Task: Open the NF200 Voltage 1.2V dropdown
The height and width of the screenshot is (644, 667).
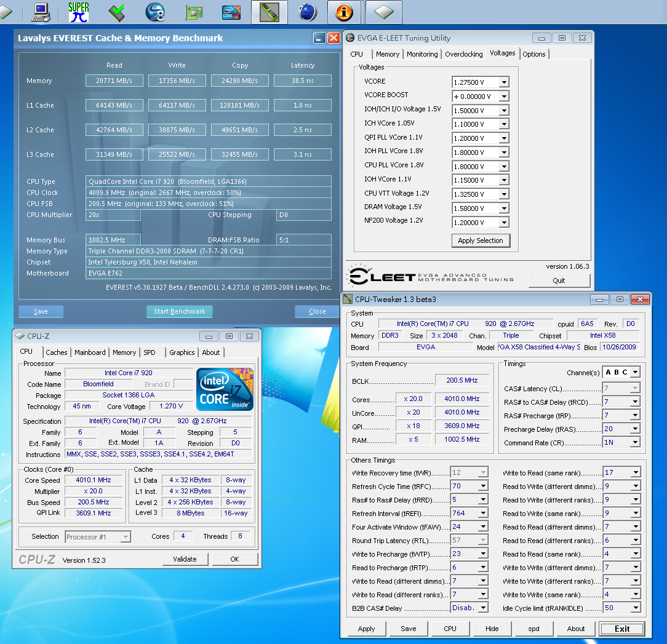Action: tap(504, 223)
